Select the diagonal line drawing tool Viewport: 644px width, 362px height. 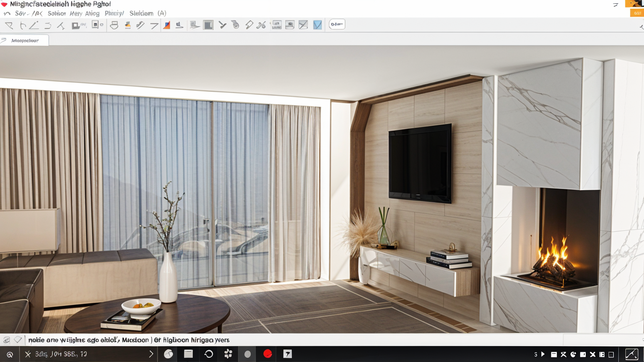click(34, 25)
